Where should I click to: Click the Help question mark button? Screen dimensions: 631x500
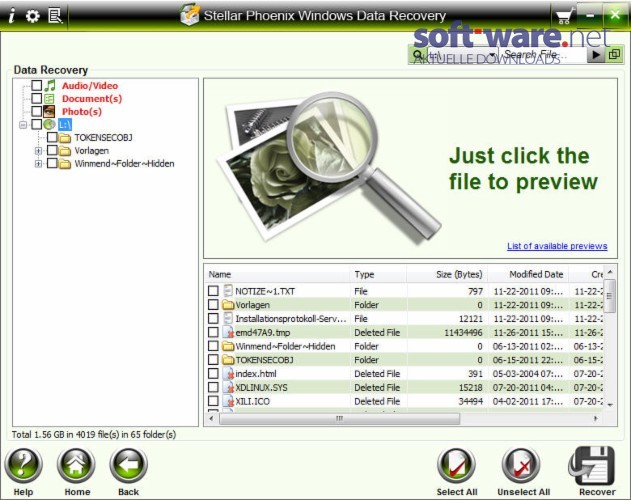tap(23, 465)
